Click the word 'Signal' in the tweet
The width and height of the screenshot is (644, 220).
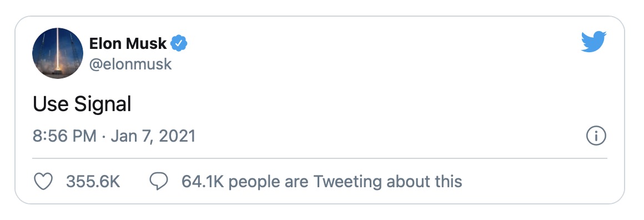click(x=103, y=105)
